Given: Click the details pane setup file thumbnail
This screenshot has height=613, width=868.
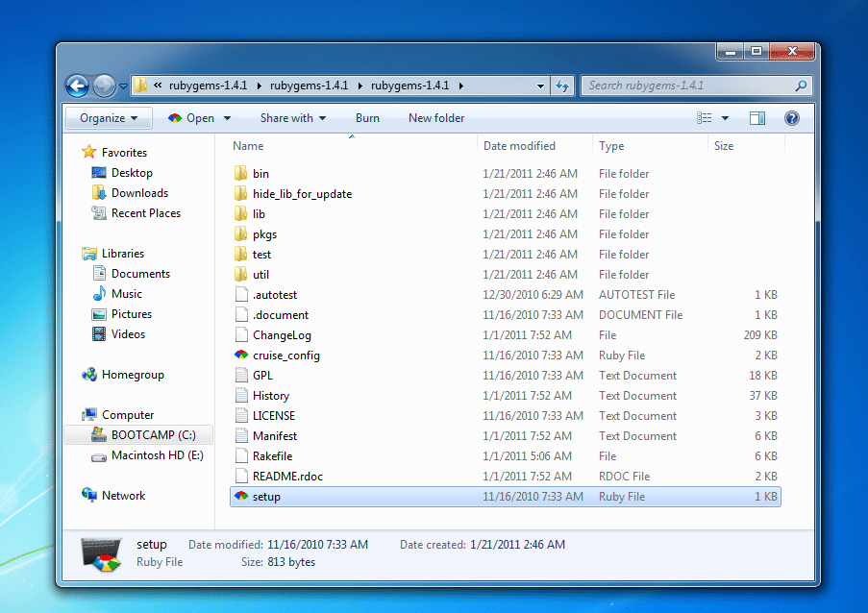Looking at the screenshot, I should [101, 553].
